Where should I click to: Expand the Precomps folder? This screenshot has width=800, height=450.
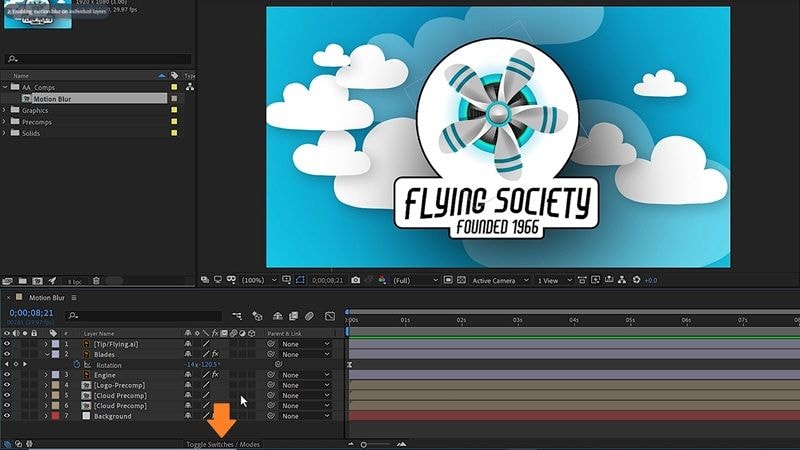click(5, 121)
